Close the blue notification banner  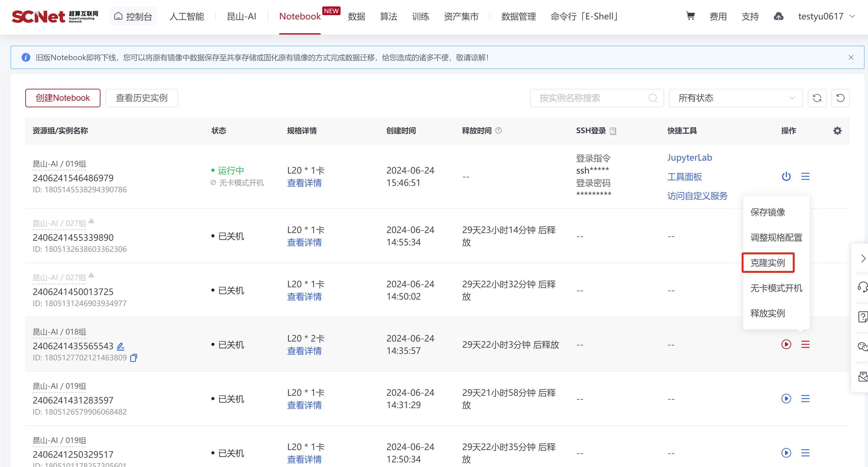tap(851, 57)
